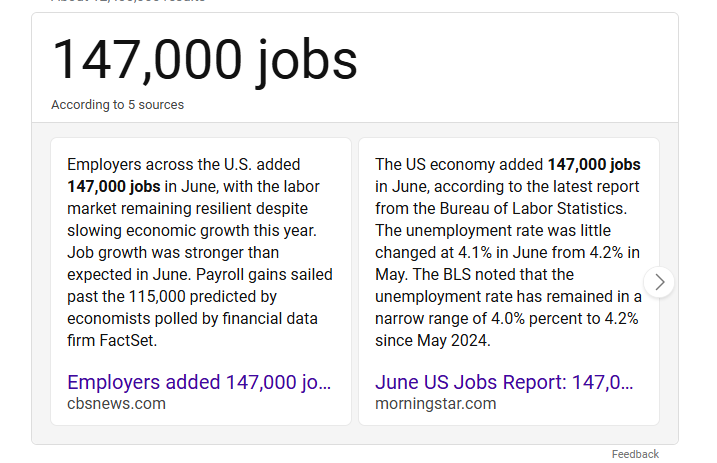Click the large "147,000 jobs" answer heading
The width and height of the screenshot is (717, 463).
204,60
